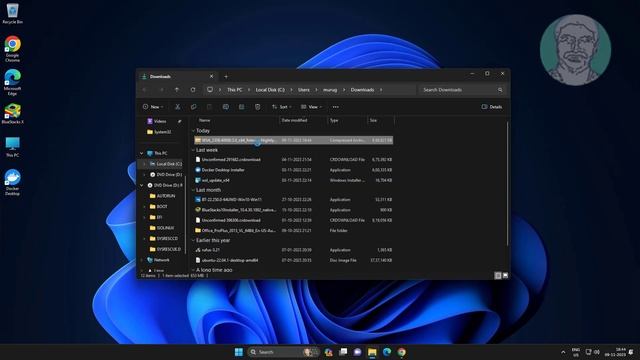Click the computer icon in the address bar
640x360 pixels.
210,90
